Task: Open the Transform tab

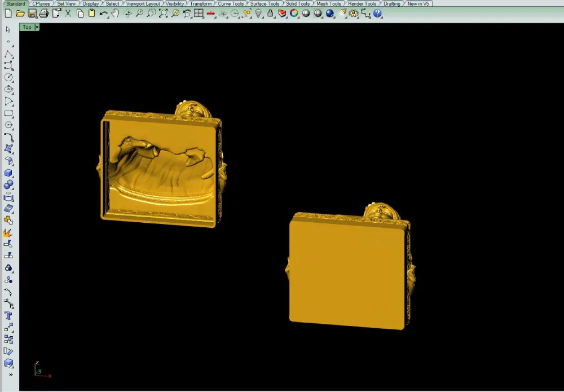Action: click(201, 3)
